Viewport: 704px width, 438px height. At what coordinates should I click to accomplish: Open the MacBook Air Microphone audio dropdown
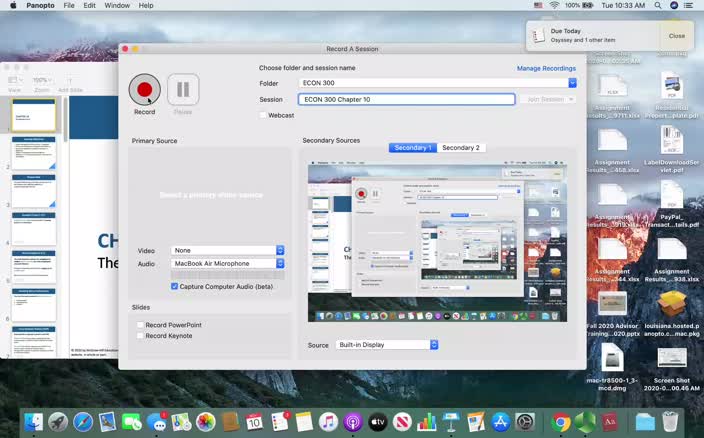[x=228, y=263]
